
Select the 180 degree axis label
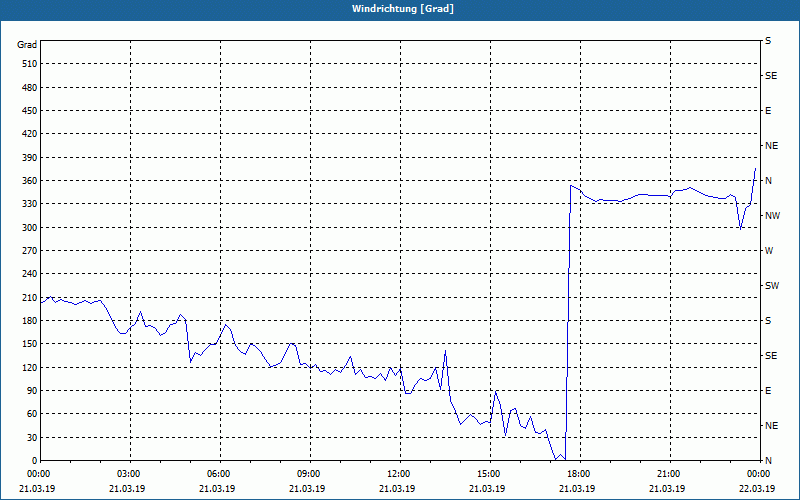pos(30,321)
